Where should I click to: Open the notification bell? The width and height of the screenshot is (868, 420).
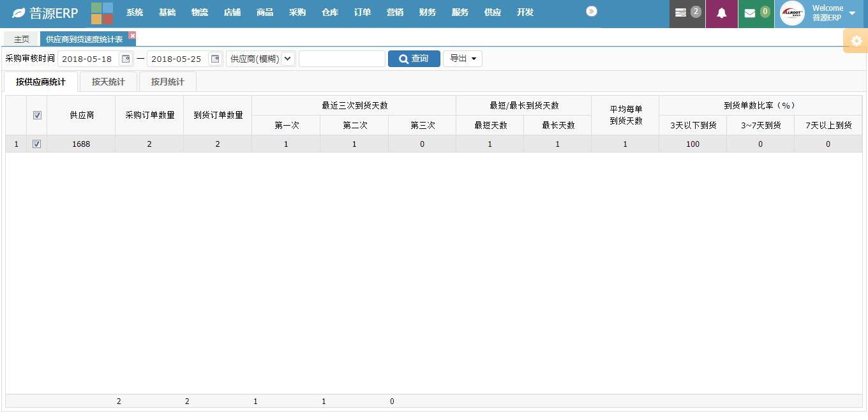coord(722,13)
